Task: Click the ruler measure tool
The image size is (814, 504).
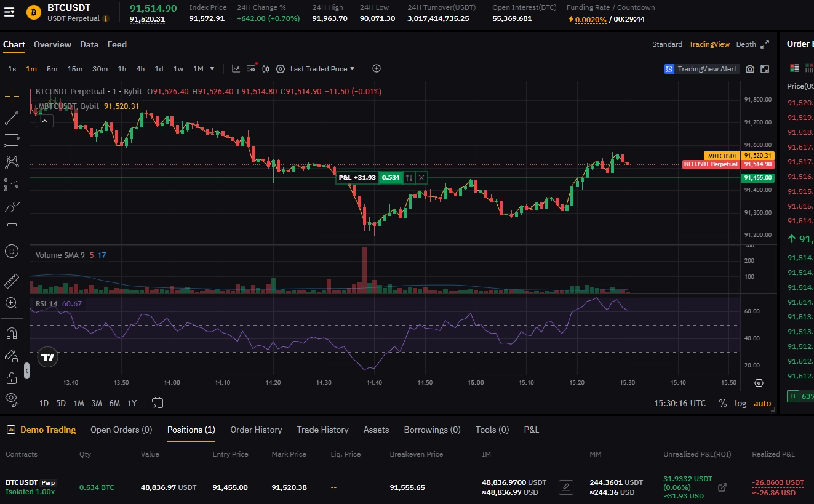Action: coord(12,282)
